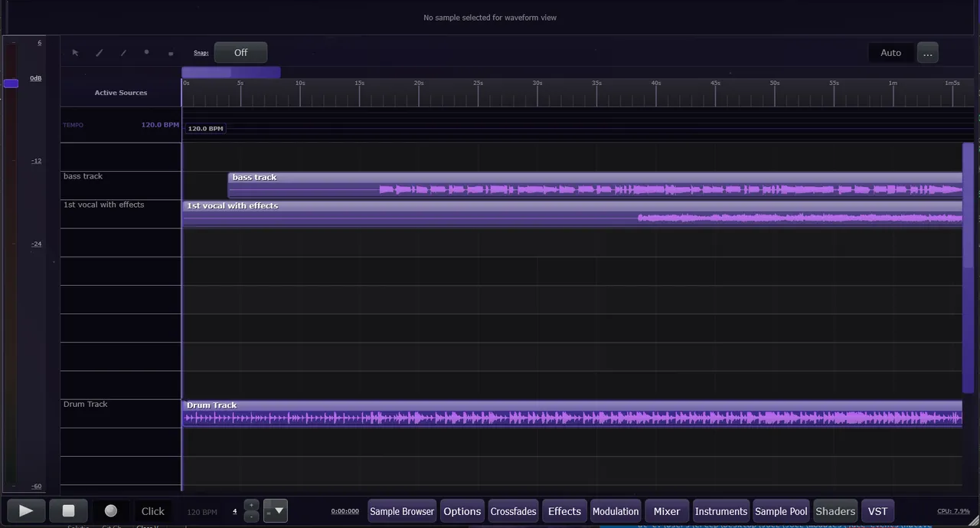
Task: Toggle the Auto mode button
Action: point(890,53)
